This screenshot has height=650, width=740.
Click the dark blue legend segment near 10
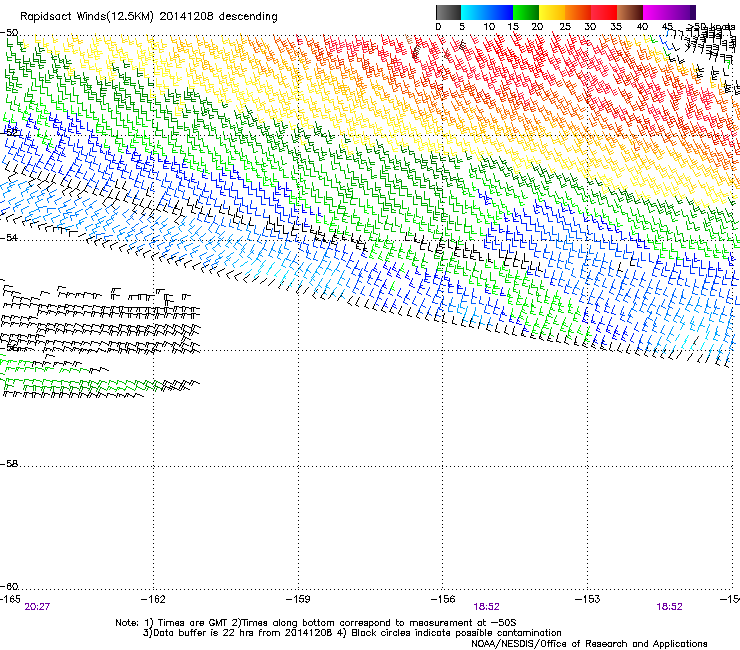tap(500, 12)
